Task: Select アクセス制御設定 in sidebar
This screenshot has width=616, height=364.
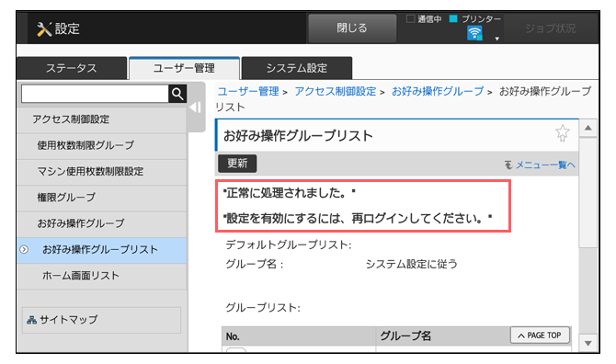Action: click(x=102, y=119)
